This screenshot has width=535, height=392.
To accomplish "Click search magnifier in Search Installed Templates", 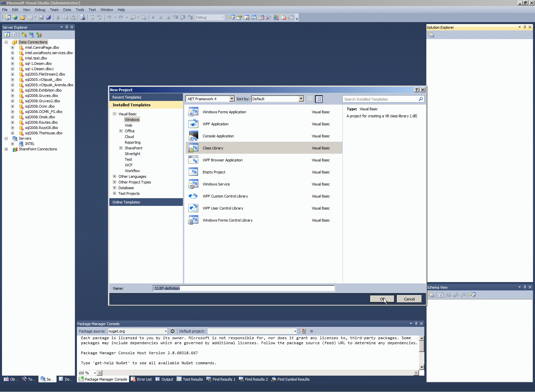I will tap(421, 99).
